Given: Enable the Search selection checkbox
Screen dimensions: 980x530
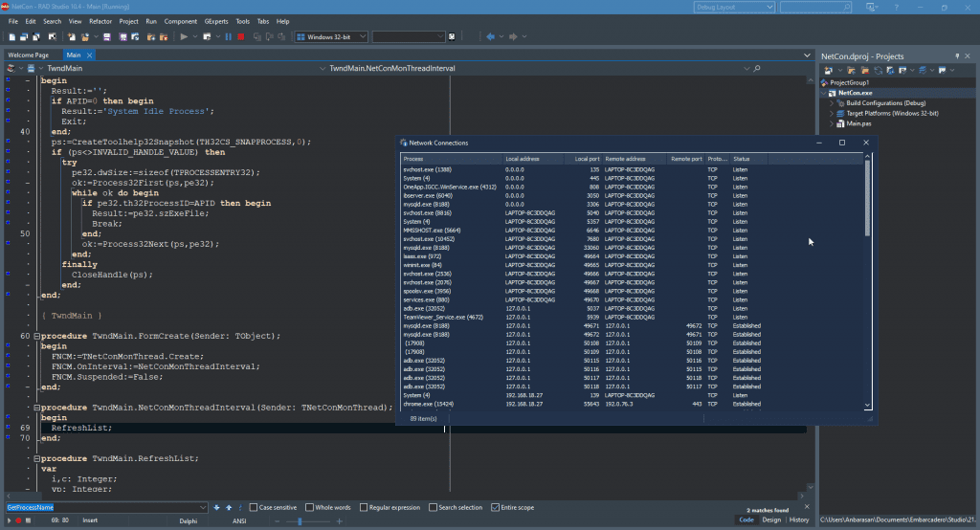Looking at the screenshot, I should (x=433, y=507).
